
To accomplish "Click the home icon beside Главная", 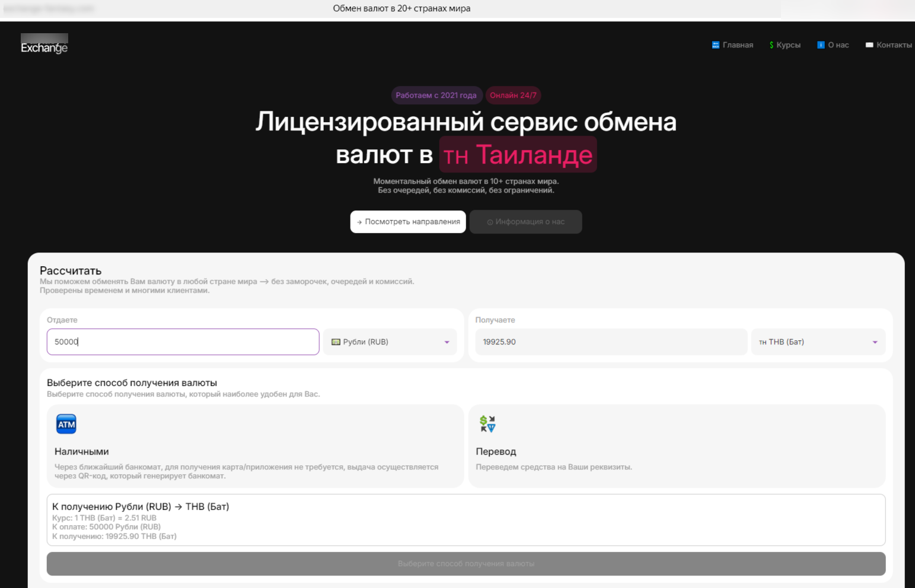I will [715, 45].
